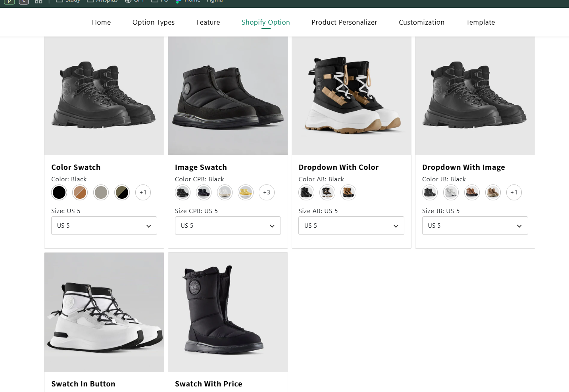Expand the Size CPB dropdown

[x=228, y=225]
